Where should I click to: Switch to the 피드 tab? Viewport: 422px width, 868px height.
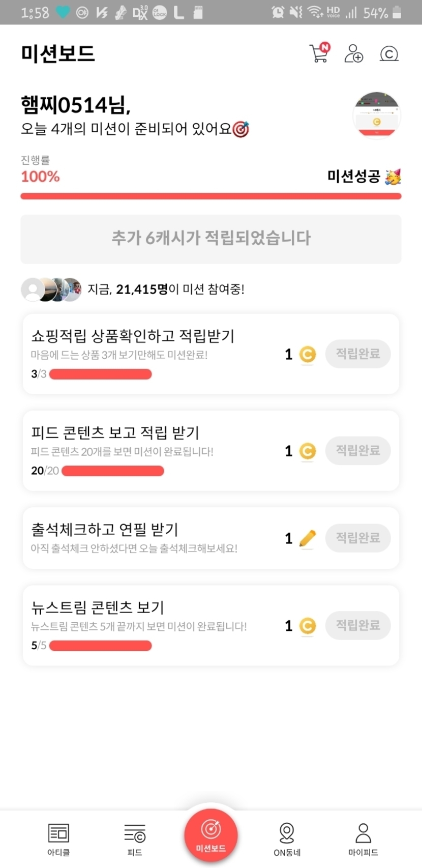135,838
